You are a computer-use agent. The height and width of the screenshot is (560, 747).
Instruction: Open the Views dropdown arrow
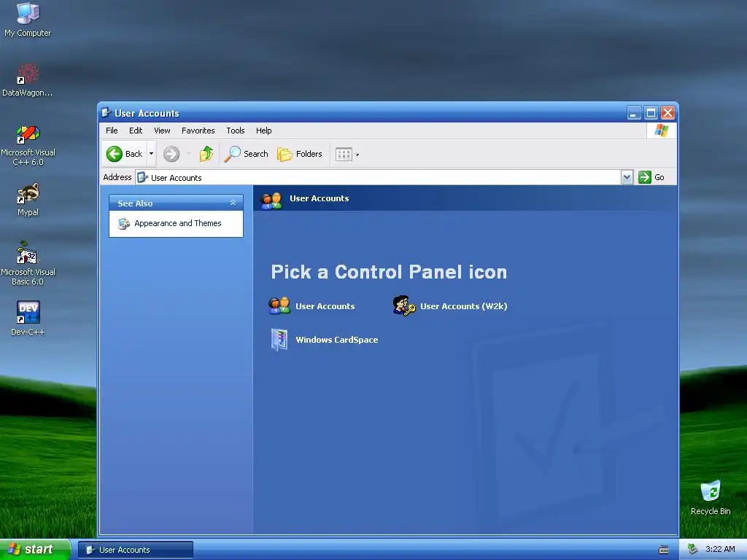coord(357,155)
